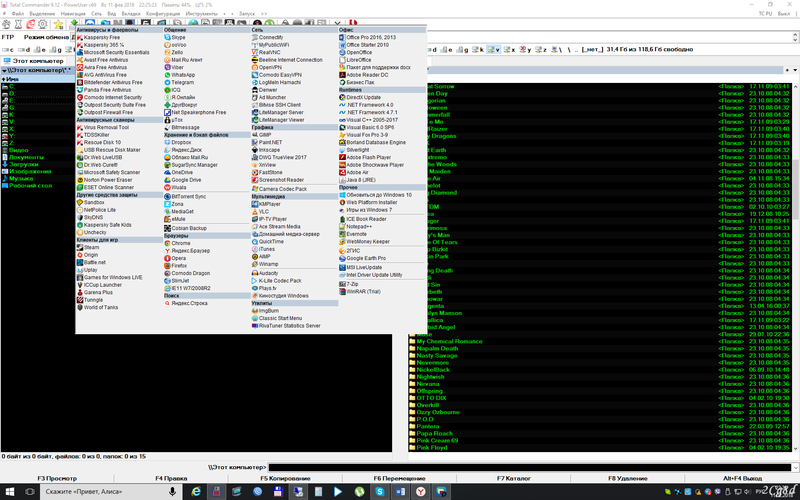The image size is (800, 500).
Task: Expand the toolbar chevron dropdown arrow
Action: (x=337, y=23)
